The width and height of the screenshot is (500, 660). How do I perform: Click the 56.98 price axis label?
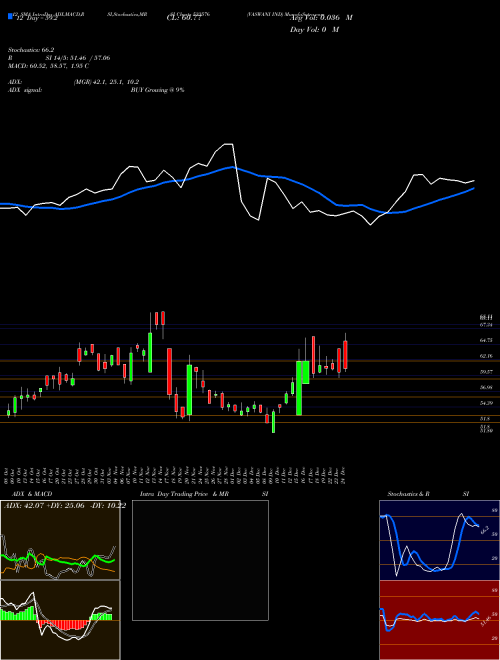486,387
